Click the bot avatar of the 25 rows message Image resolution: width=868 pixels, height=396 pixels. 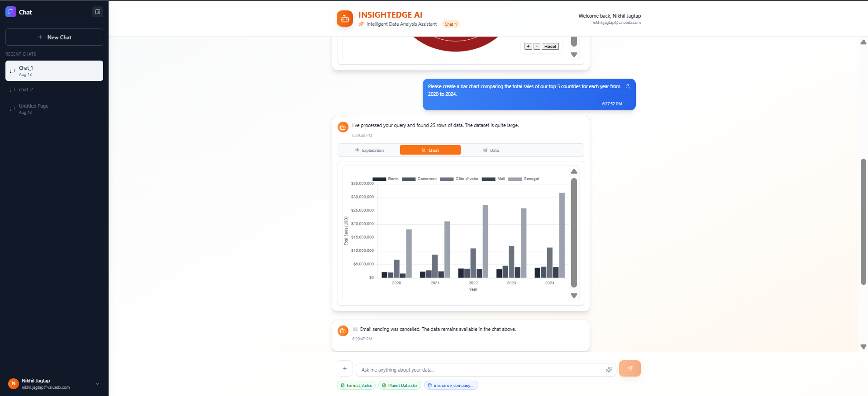[x=343, y=127]
